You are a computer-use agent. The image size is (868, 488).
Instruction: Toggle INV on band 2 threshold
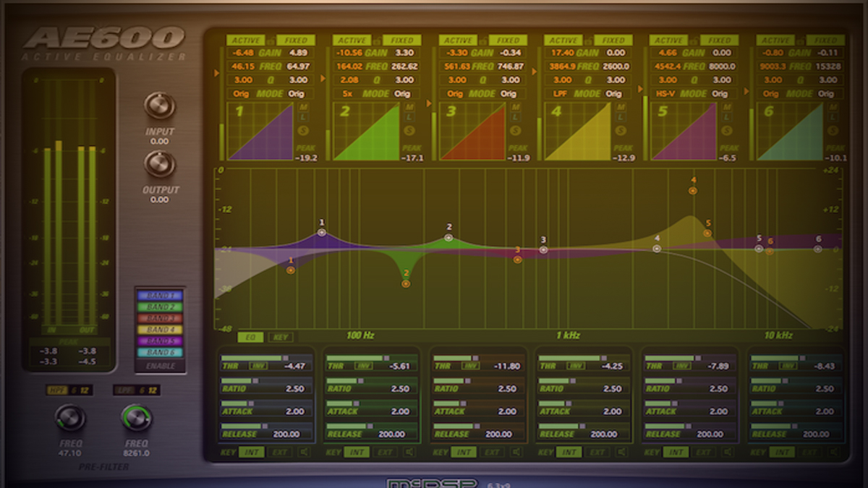click(363, 364)
